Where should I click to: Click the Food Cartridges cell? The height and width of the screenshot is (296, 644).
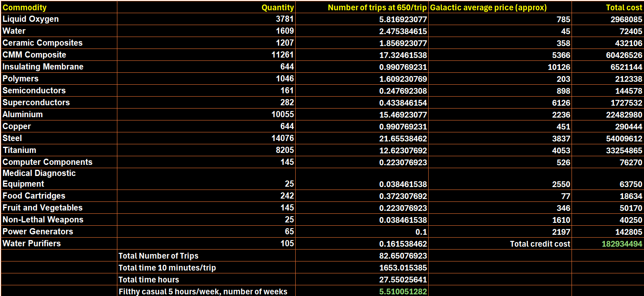point(59,196)
